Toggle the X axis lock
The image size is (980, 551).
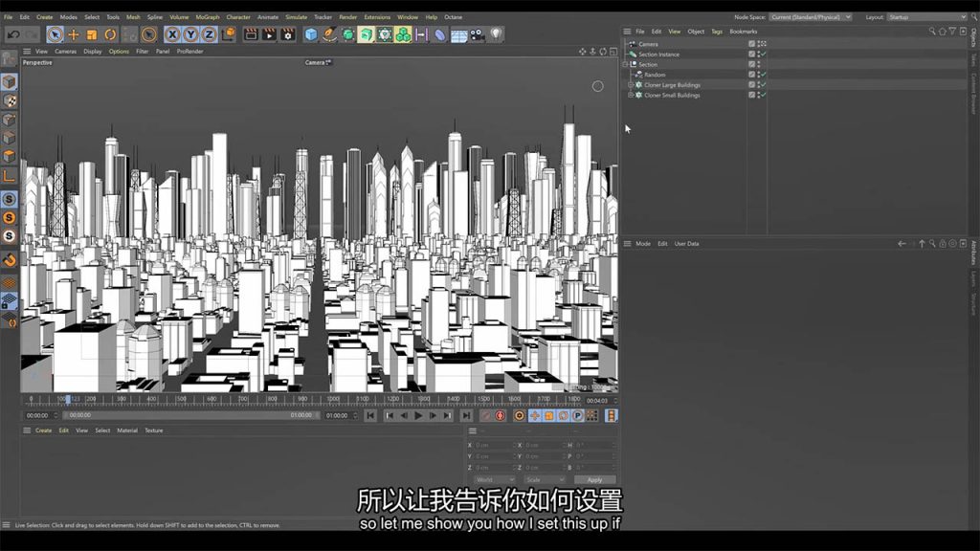point(172,34)
